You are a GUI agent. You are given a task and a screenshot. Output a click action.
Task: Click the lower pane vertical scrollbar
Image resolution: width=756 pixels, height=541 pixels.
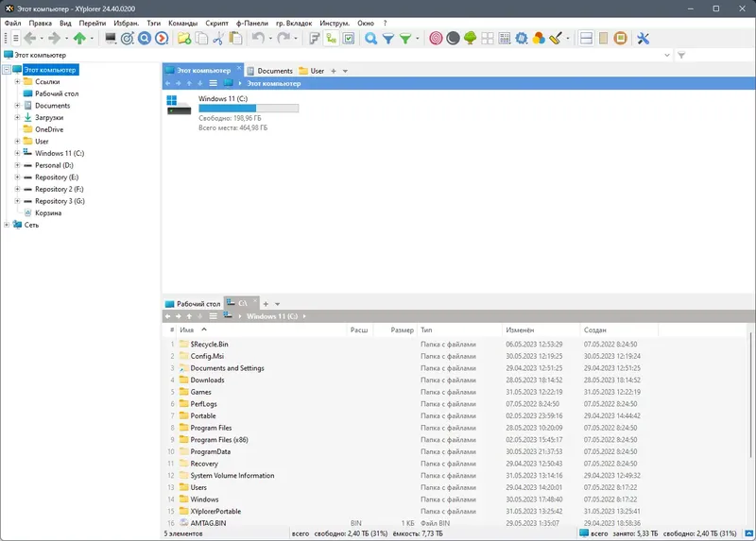[750, 395]
